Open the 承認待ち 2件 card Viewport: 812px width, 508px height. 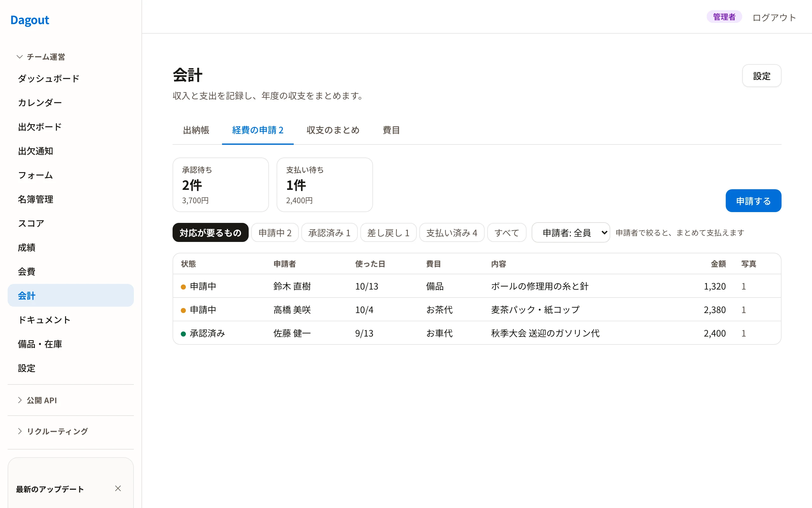click(x=220, y=185)
